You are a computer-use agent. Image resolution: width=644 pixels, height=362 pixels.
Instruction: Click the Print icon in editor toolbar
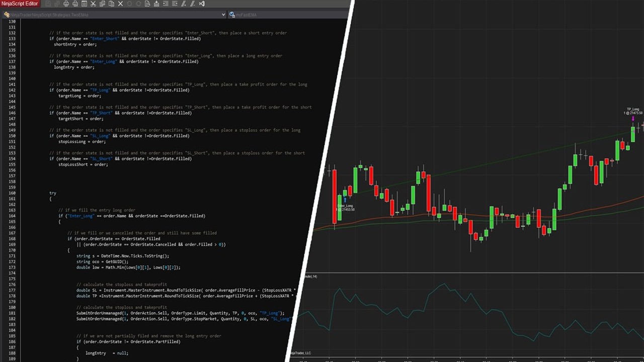coord(66,4)
